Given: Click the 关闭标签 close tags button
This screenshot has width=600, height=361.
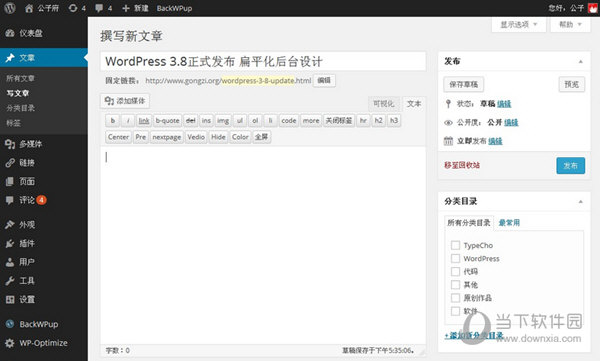Looking at the screenshot, I should (x=339, y=121).
